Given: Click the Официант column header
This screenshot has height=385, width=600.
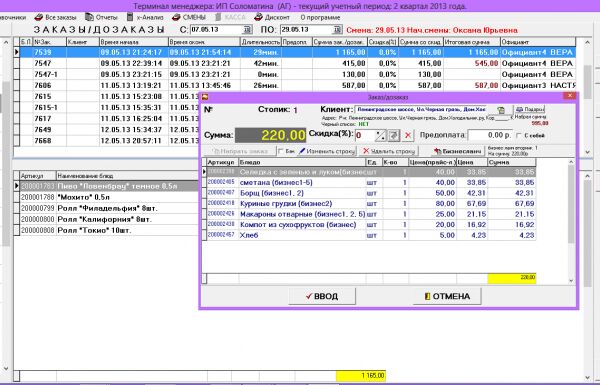Looking at the screenshot, I should (x=538, y=42).
